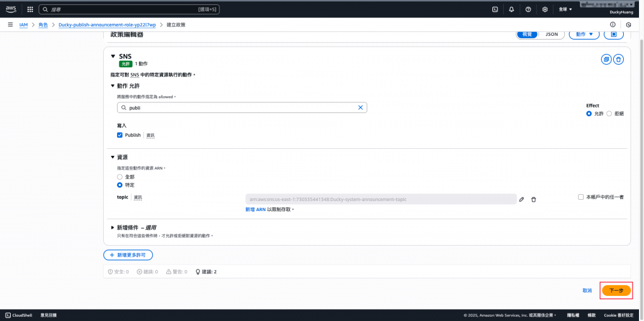Viewport: 644px width, 321px height.
Task: Collapse the SNS section
Action: tap(113, 57)
